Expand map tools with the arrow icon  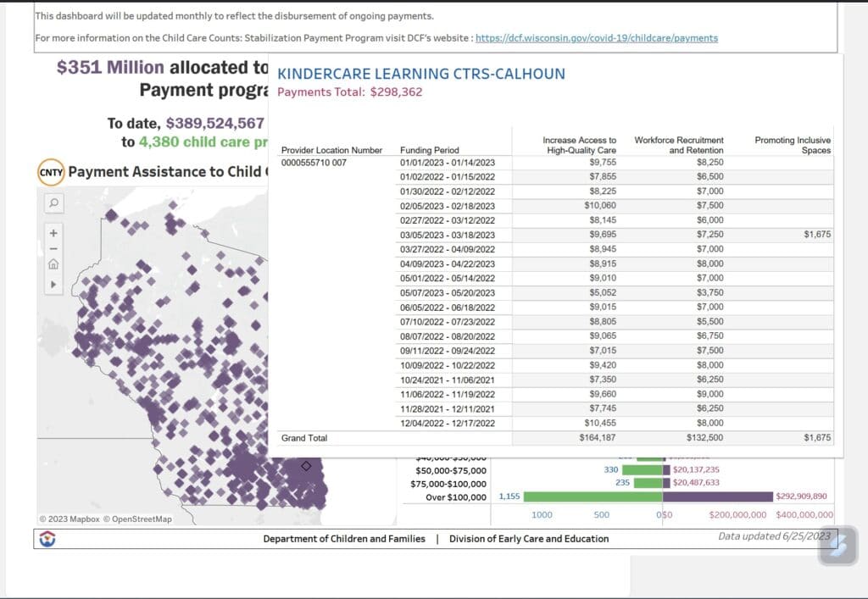point(53,285)
